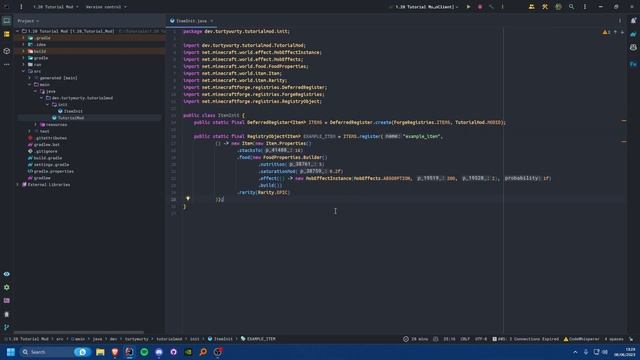The image size is (640, 360).
Task: Jump to next highlighted problem arrow
Action: tap(622, 32)
